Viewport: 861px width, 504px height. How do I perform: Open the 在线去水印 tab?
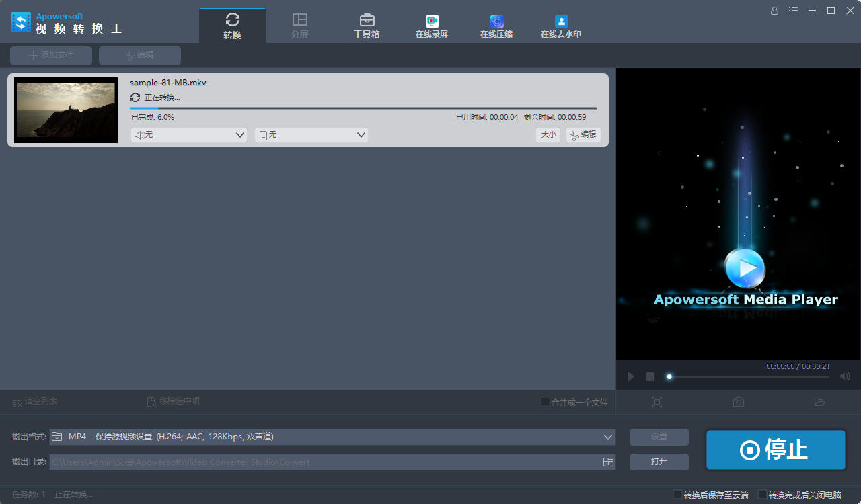(561, 26)
